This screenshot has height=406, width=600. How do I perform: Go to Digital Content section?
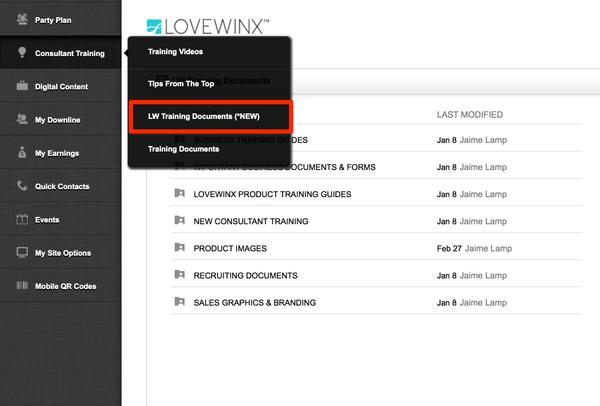60,86
